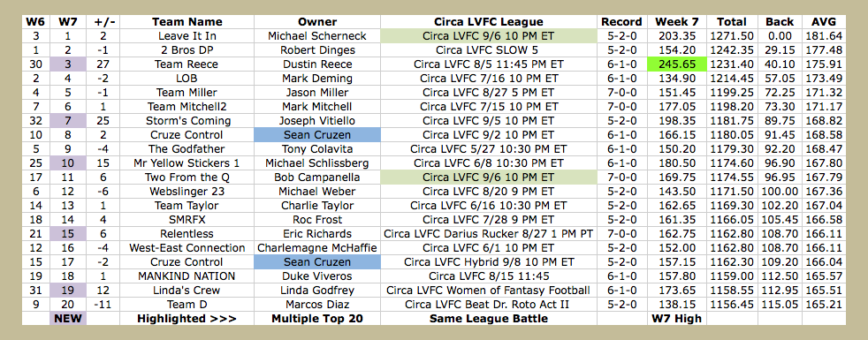Viewport: 868px width, 340px height.
Task: Click the Circa LVFC League header cell
Action: 489,22
